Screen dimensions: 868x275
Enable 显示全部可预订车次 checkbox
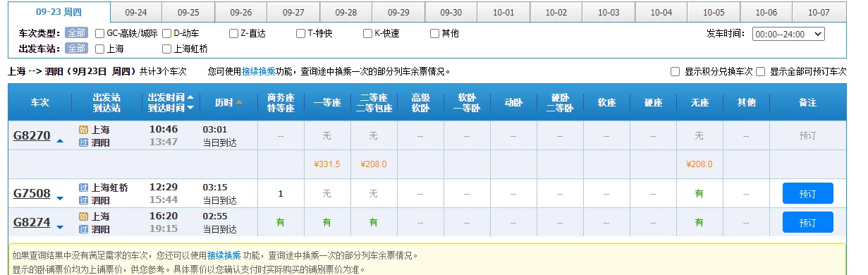[761, 72]
